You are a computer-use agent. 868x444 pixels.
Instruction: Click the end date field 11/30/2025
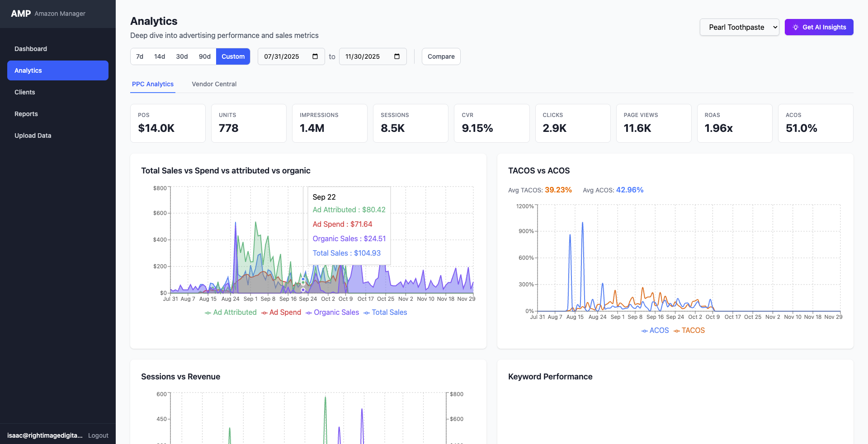373,56
